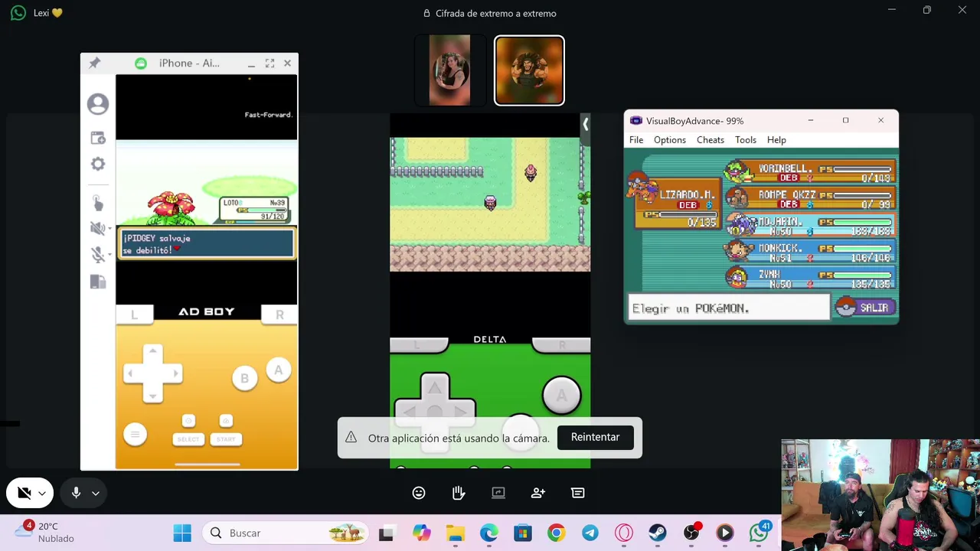Viewport: 980px width, 551px height.
Task: Open the AirDroid account profile icon
Action: point(98,104)
